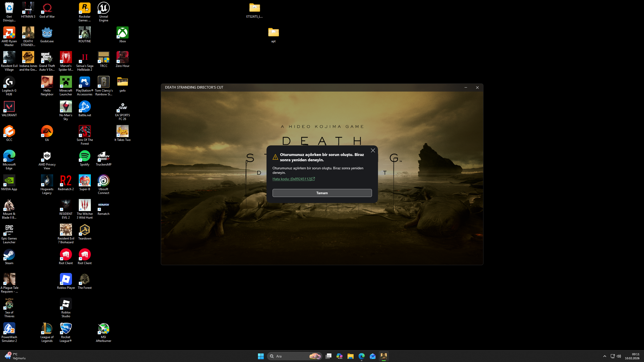644x362 pixels.
Task: Open the clock and date 10.02.2026
Action: pos(632,356)
